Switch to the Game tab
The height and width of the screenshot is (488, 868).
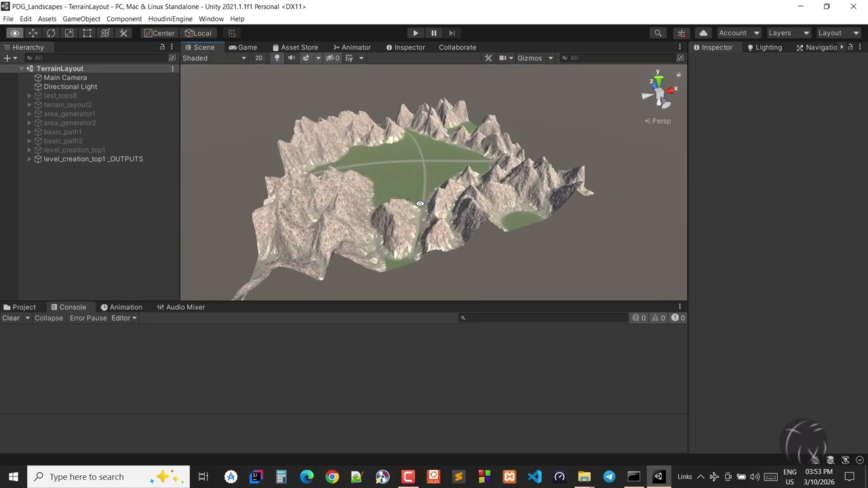coord(243,47)
